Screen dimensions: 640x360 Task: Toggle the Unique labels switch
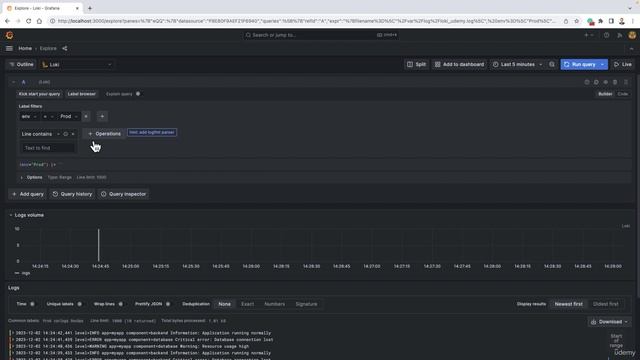pyautogui.click(x=80, y=304)
